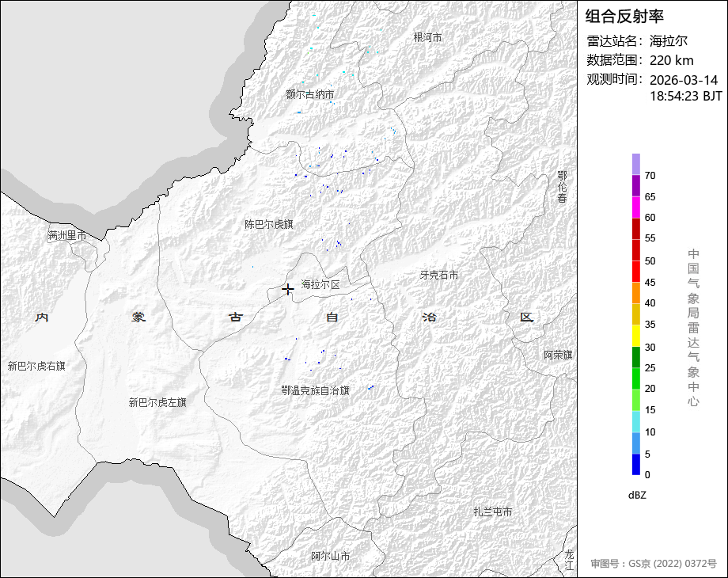Click the dark blue legend swatch between 0 and 5

(636, 464)
